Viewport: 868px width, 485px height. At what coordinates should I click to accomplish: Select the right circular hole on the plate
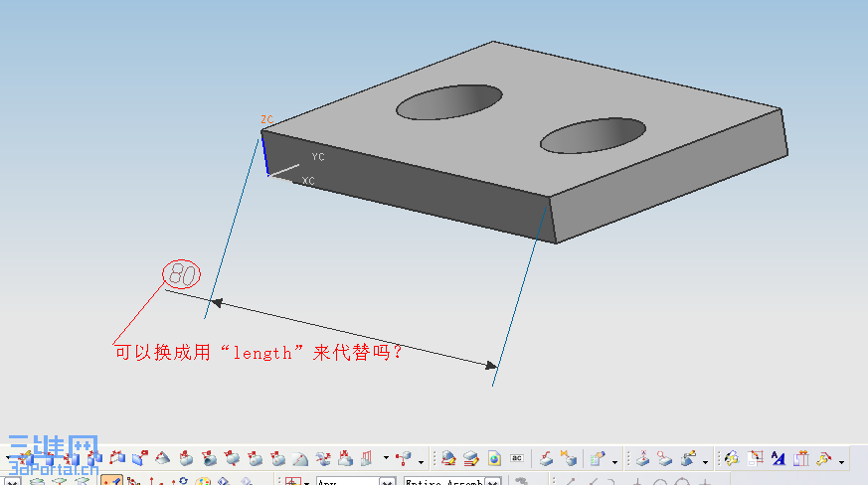pos(593,135)
